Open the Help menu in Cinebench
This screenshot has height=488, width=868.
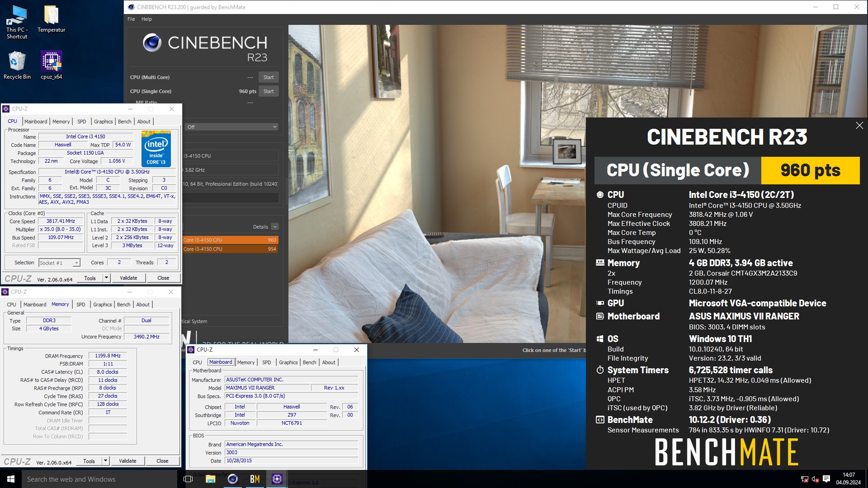(146, 19)
